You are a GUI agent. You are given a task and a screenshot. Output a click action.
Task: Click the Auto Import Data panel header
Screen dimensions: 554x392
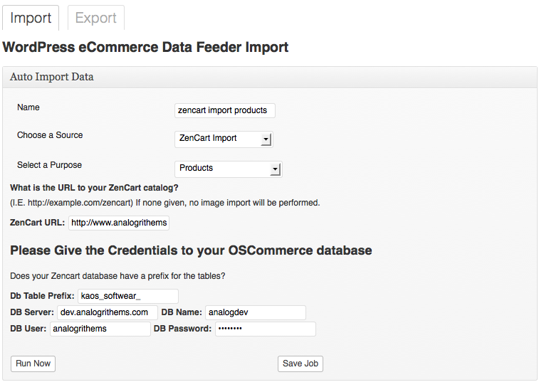click(x=52, y=77)
